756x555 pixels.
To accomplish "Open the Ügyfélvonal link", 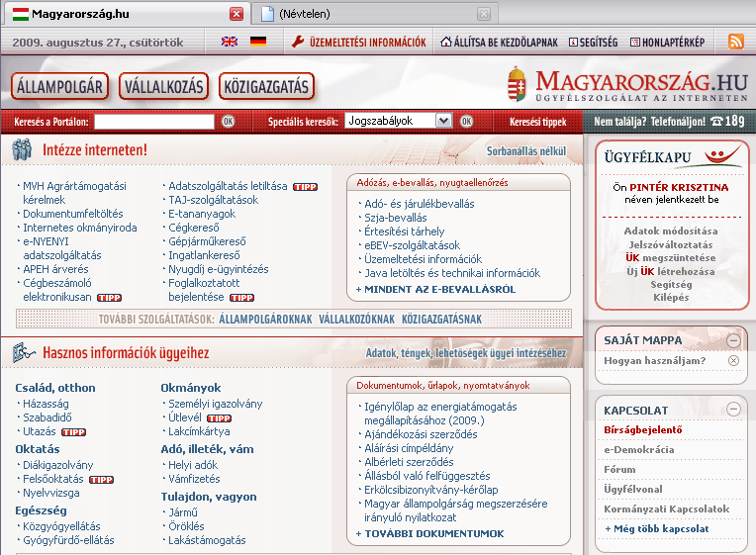I will [633, 490].
